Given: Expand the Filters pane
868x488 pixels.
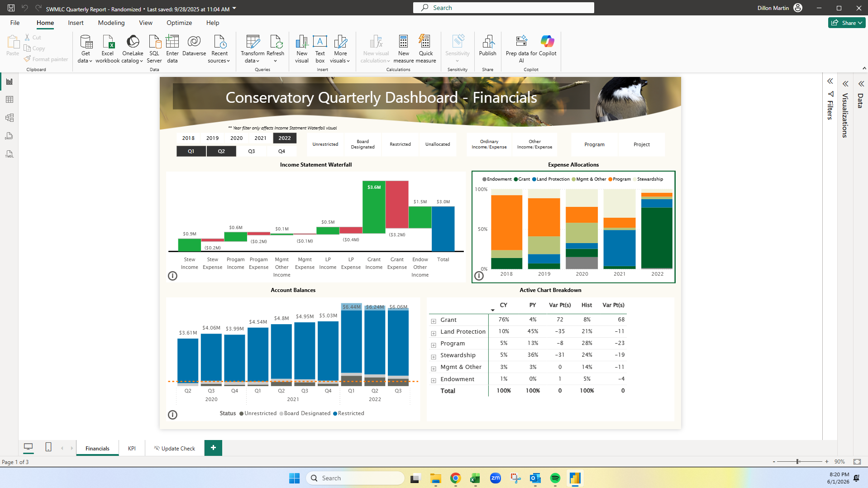Looking at the screenshot, I should [830, 81].
